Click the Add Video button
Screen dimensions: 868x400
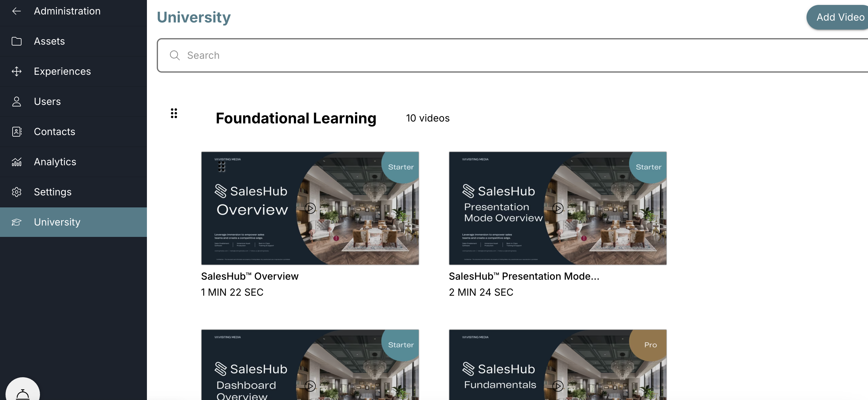[838, 17]
